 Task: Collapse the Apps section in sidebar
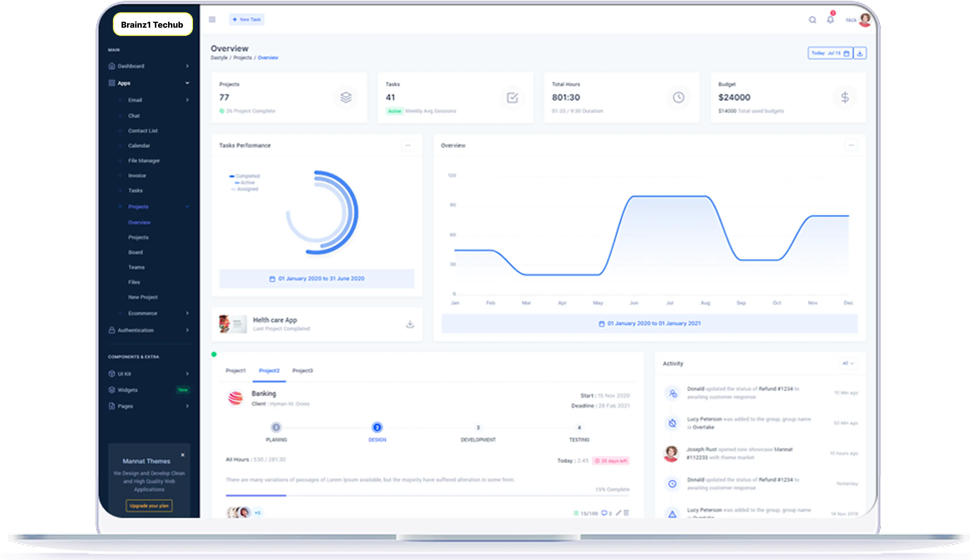[187, 83]
